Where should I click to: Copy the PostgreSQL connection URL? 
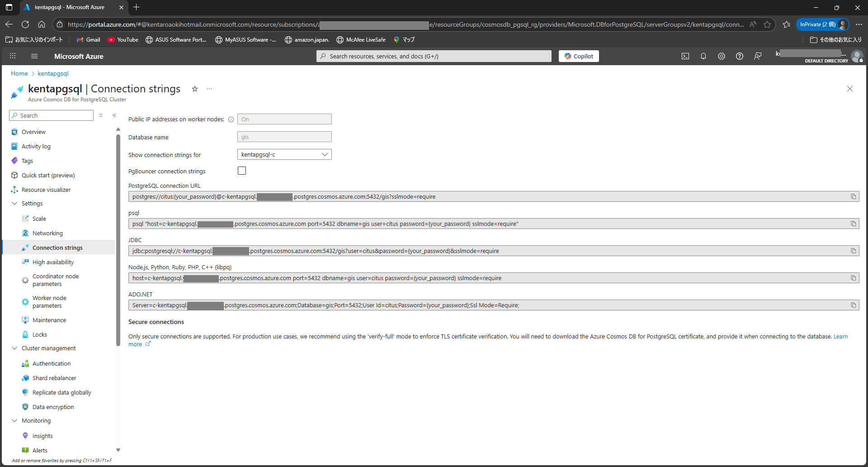(854, 196)
